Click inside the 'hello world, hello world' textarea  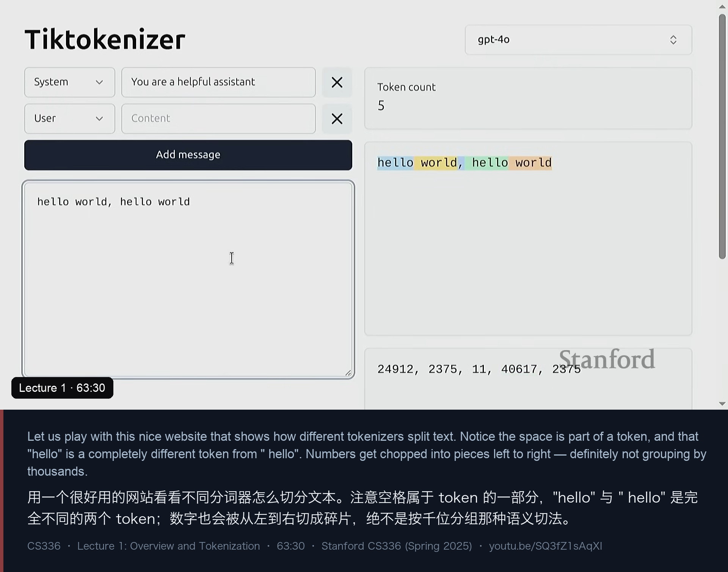188,280
